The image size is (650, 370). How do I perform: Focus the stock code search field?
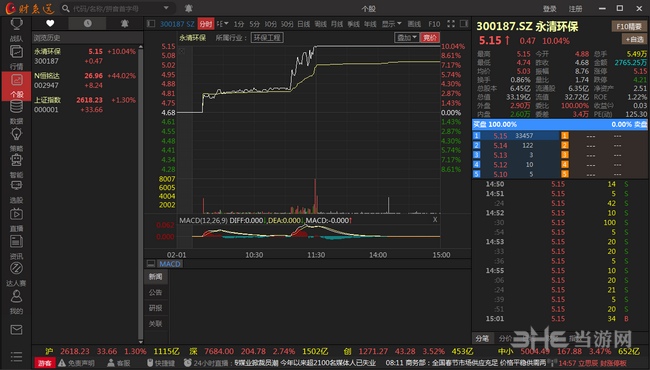tap(116, 8)
